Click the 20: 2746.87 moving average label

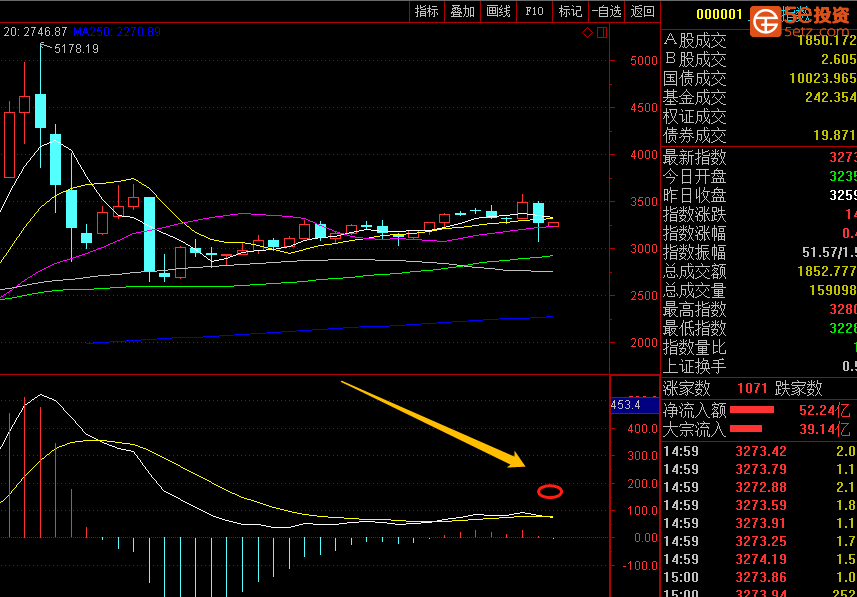(x=36, y=32)
